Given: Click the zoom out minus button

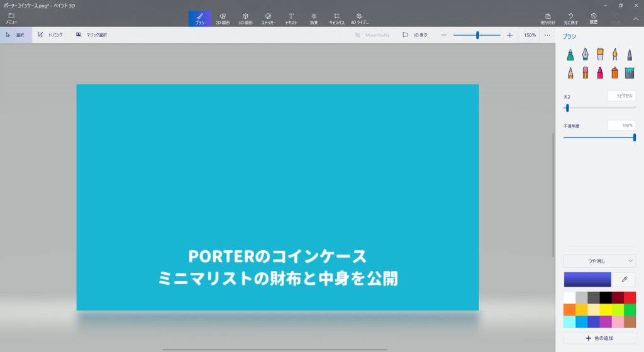Looking at the screenshot, I should tap(443, 35).
